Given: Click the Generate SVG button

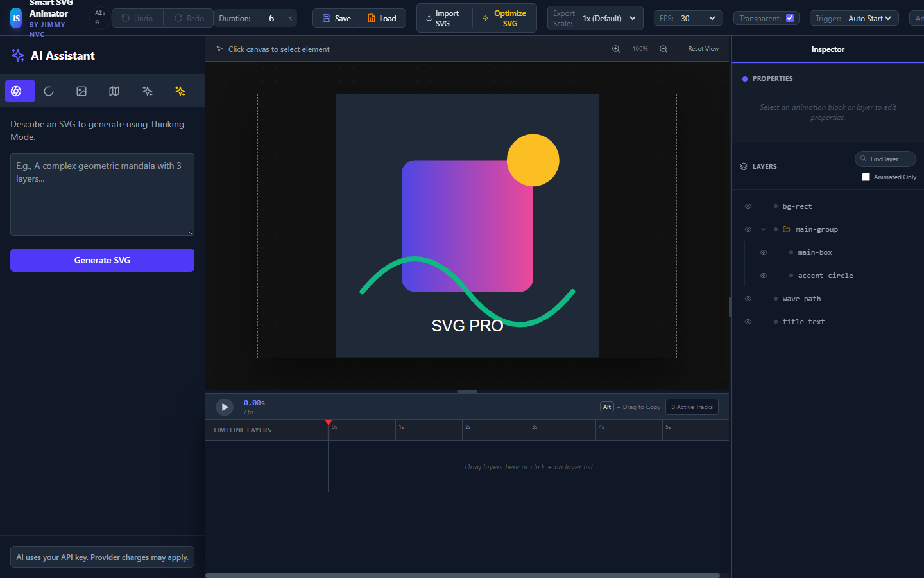Looking at the screenshot, I should coord(102,260).
